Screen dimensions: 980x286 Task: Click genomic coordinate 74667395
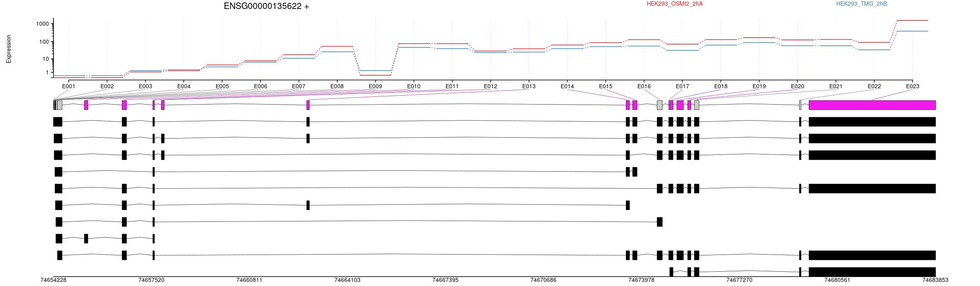445,280
